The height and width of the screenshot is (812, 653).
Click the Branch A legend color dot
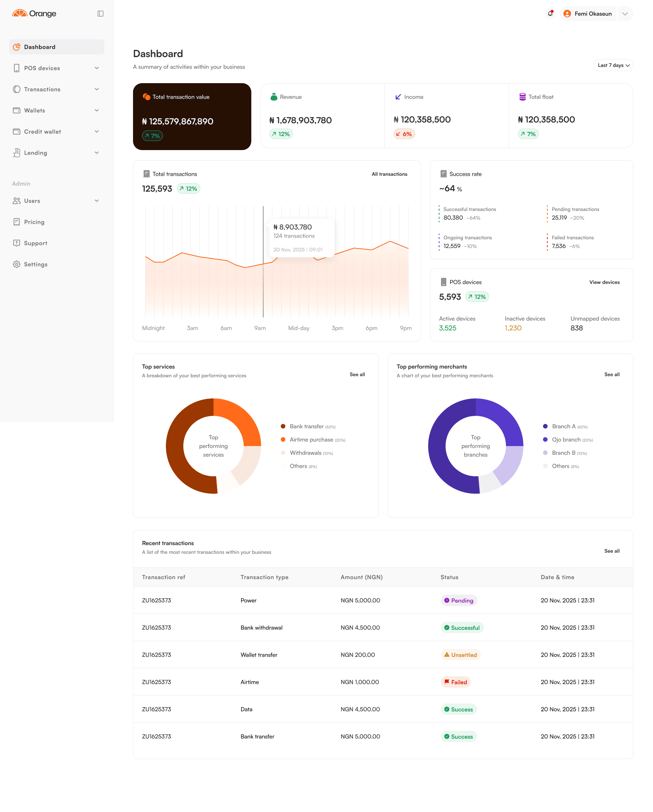(x=545, y=426)
